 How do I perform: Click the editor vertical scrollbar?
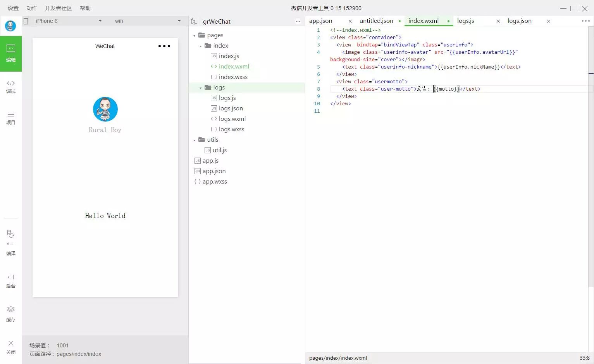[591, 156]
